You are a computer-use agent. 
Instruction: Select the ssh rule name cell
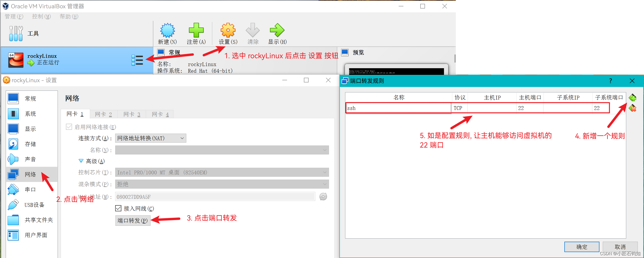398,108
